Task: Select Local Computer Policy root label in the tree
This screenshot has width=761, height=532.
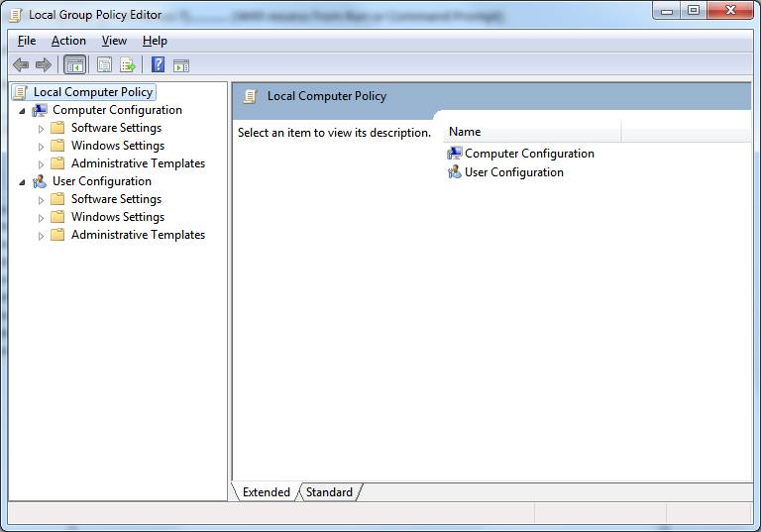Action: coord(93,92)
